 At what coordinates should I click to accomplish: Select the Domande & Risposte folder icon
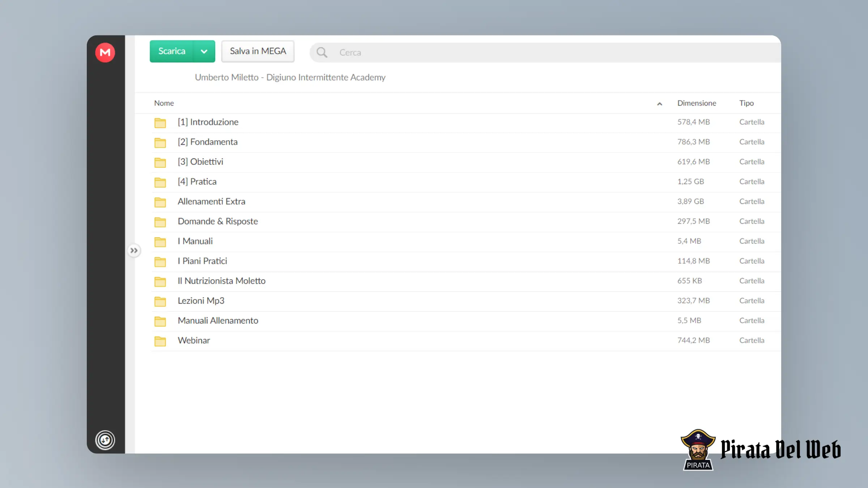(x=160, y=222)
